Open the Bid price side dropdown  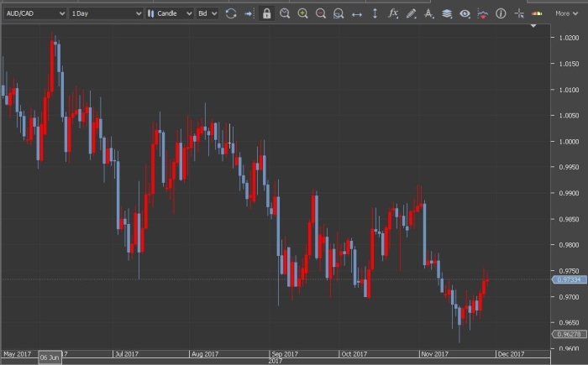click(207, 13)
